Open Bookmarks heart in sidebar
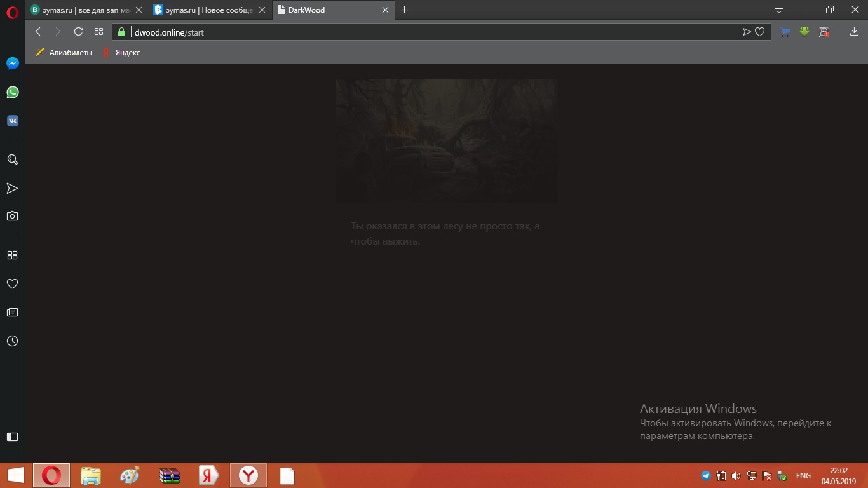The image size is (868, 488). [12, 284]
